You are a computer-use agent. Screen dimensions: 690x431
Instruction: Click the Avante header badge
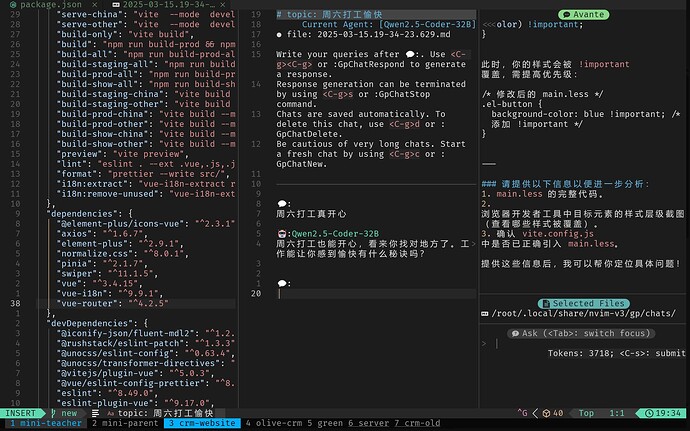[584, 15]
